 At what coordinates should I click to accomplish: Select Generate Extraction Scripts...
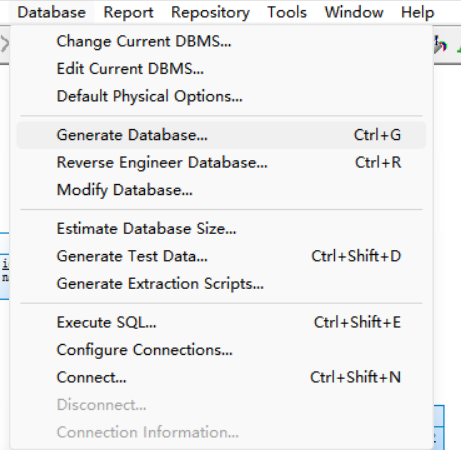221,284
